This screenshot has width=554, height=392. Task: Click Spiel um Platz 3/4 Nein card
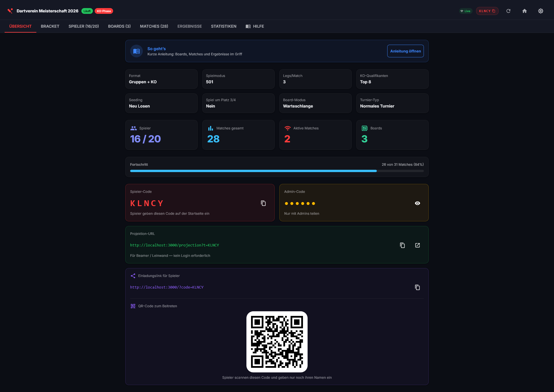click(238, 103)
